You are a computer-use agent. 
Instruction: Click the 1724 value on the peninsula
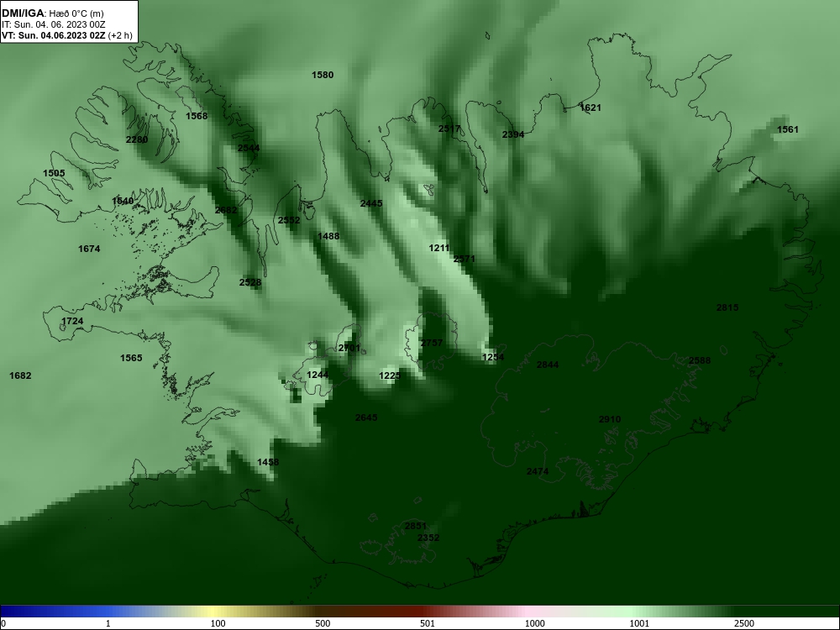click(x=72, y=322)
